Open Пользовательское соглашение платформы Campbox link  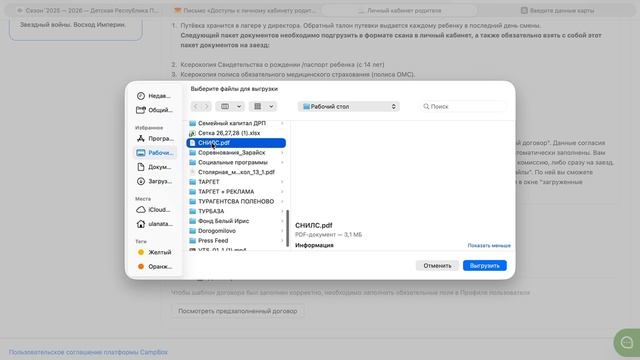click(x=88, y=352)
